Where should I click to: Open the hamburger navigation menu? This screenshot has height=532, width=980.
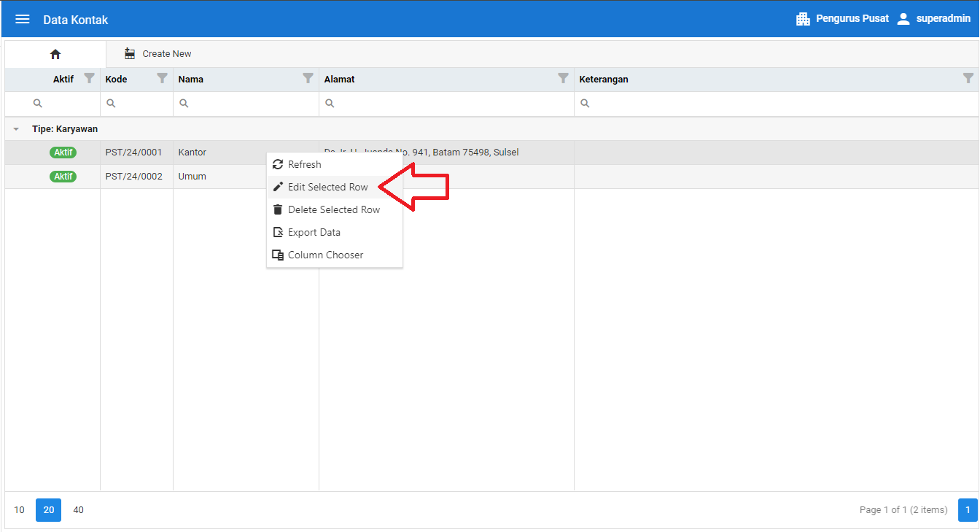23,20
